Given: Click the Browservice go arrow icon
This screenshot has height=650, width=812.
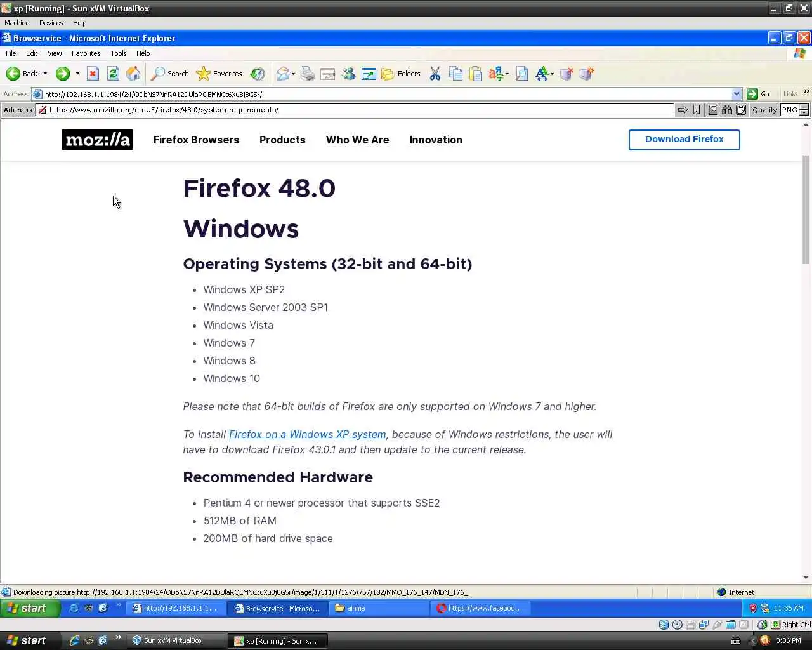Looking at the screenshot, I should [x=683, y=110].
